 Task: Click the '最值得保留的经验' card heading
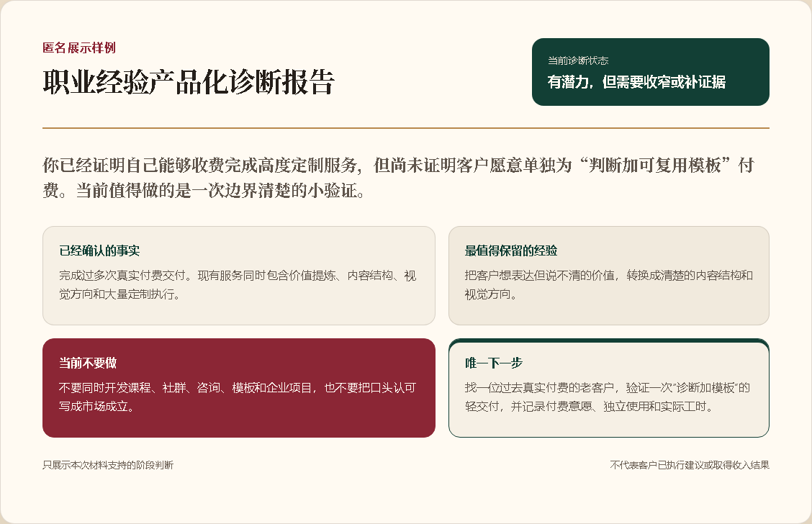pyautogui.click(x=510, y=251)
